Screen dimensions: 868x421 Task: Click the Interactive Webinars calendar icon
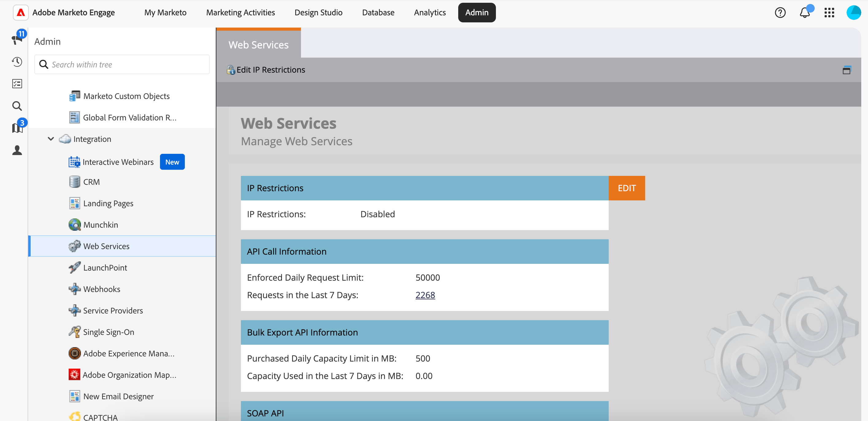tap(74, 162)
